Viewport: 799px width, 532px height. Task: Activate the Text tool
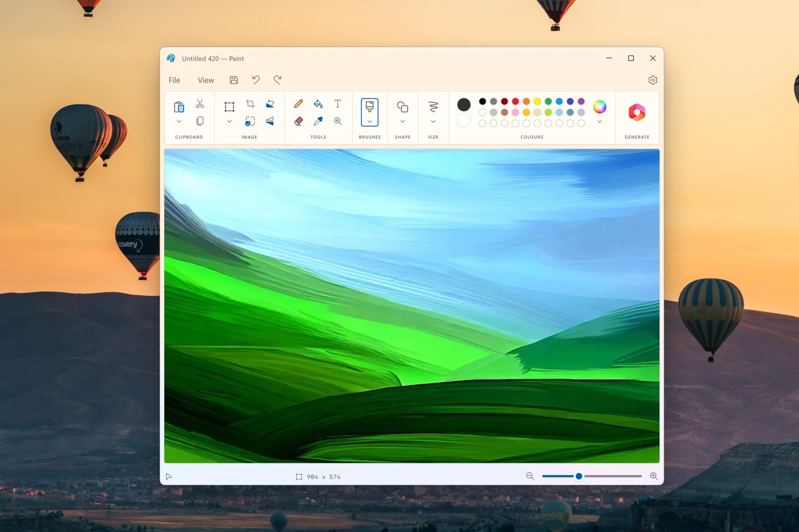[337, 104]
